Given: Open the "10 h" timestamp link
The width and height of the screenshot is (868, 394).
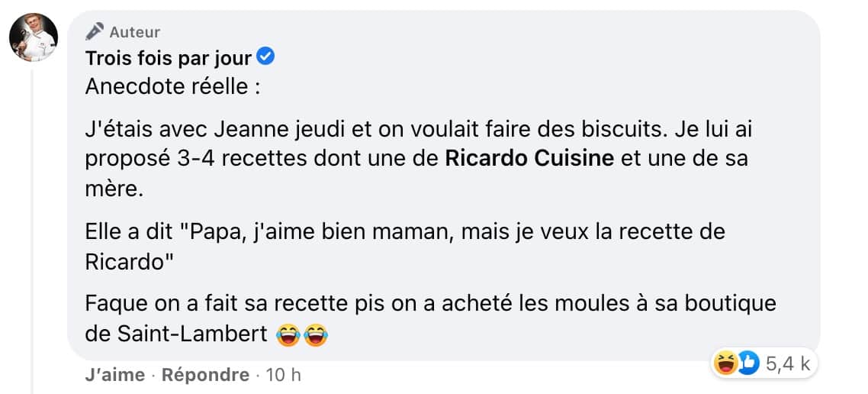Looking at the screenshot, I should pos(286,375).
